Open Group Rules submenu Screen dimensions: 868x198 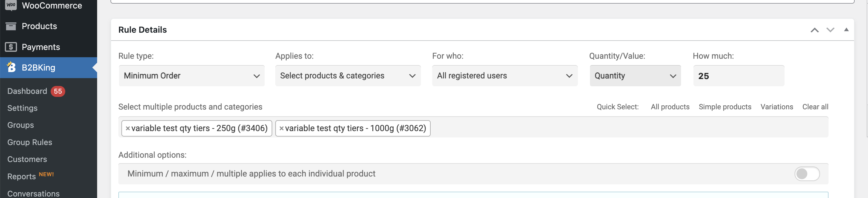pyautogui.click(x=30, y=142)
